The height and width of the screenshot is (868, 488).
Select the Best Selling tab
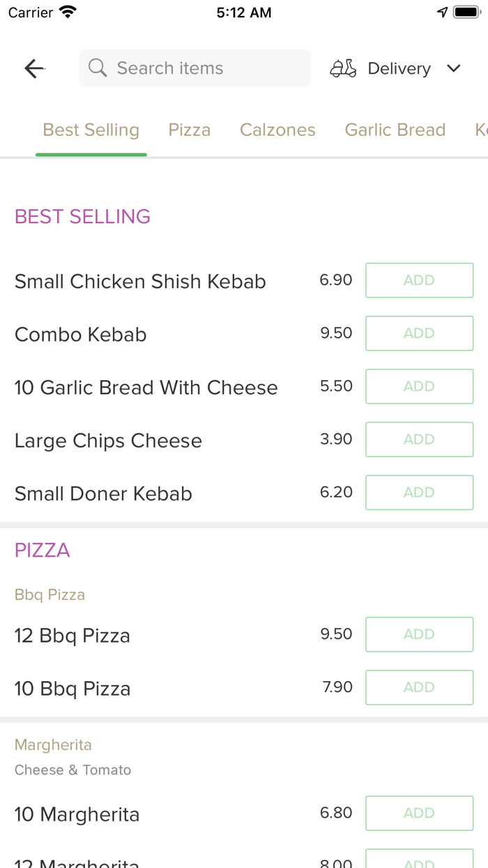[x=91, y=130]
